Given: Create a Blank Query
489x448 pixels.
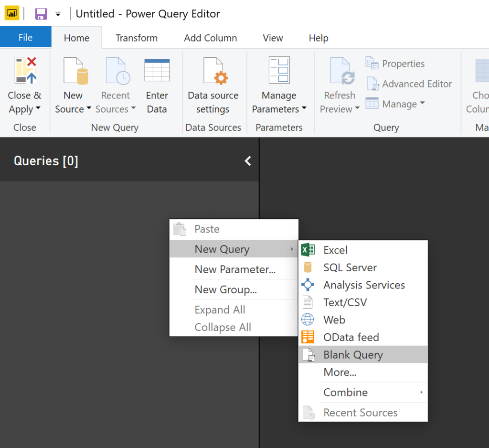Looking at the screenshot, I should click(x=353, y=354).
